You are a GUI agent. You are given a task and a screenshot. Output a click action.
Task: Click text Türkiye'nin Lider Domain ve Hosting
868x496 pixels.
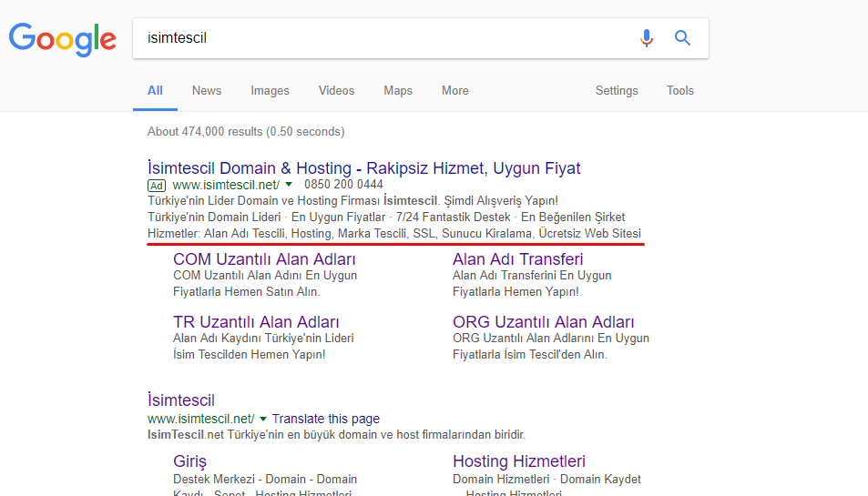click(x=352, y=201)
